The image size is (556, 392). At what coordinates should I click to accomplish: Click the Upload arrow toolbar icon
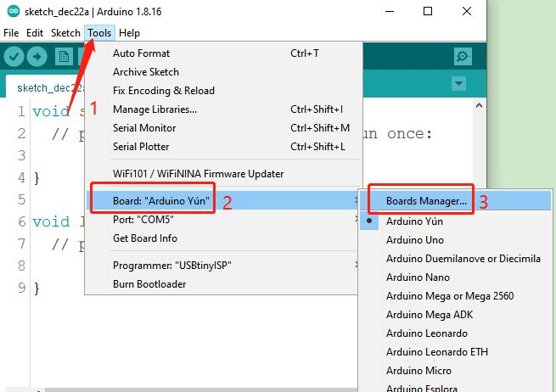click(37, 56)
